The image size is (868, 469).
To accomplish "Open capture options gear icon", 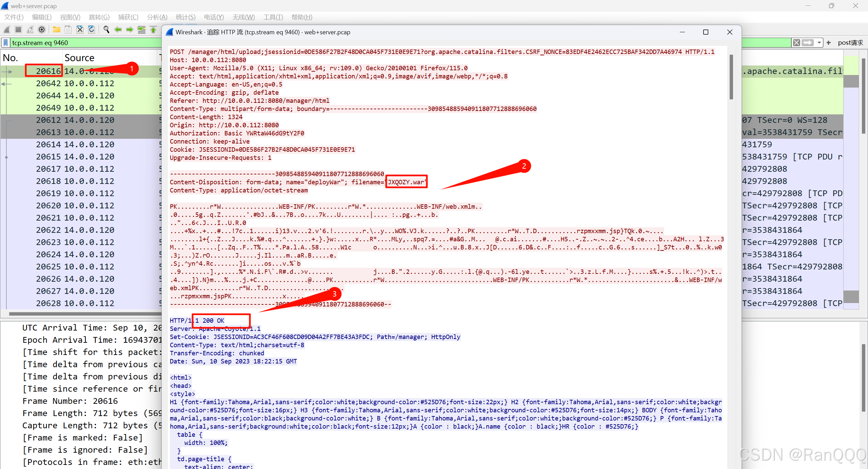I will click(x=42, y=30).
